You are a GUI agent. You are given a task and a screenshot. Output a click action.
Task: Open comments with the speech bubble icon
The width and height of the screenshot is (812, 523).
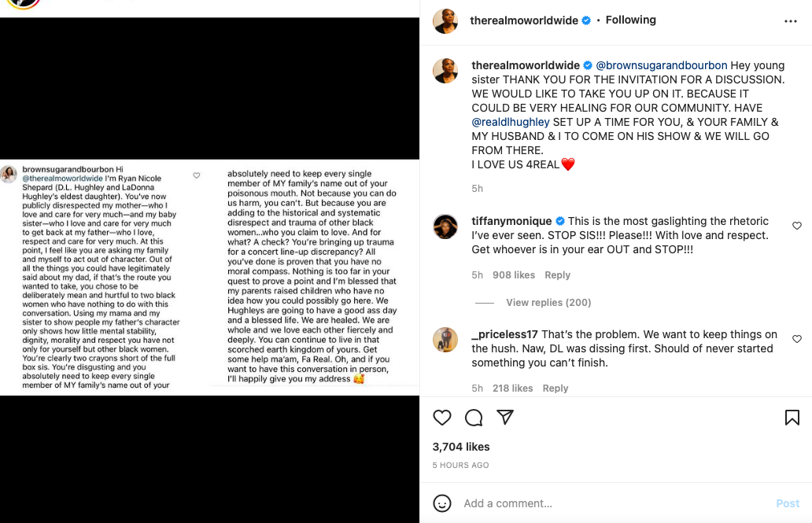[x=474, y=418]
